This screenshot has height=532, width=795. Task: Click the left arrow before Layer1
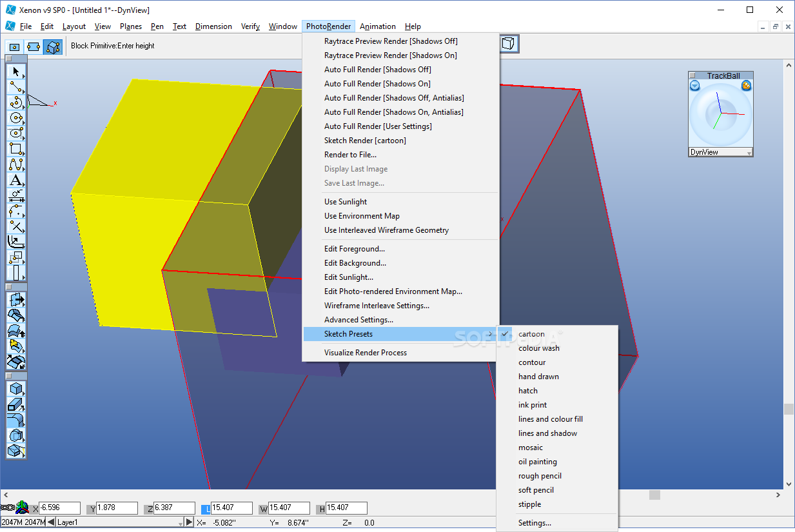pyautogui.click(x=52, y=522)
